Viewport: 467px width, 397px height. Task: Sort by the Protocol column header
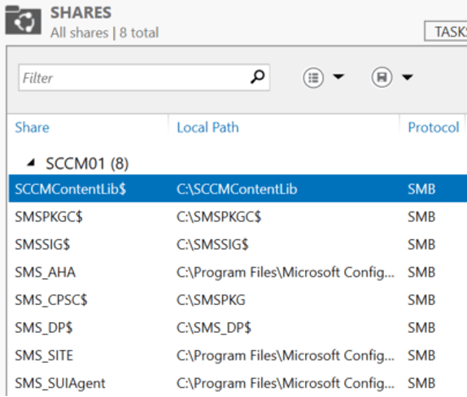click(433, 127)
